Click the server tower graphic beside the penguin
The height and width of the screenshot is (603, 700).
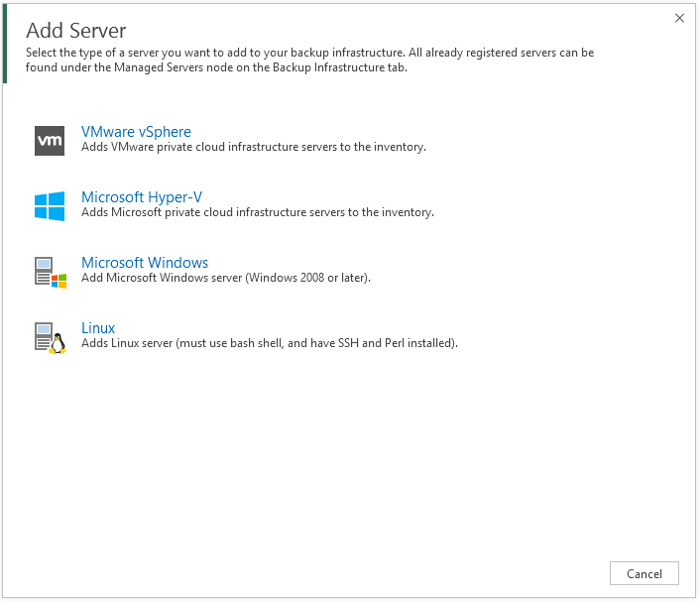(x=43, y=335)
